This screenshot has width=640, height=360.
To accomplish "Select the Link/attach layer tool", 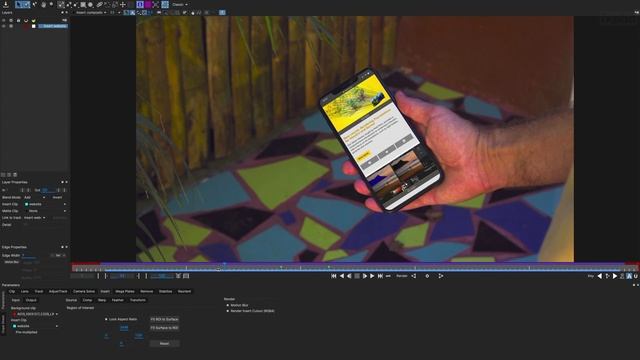I will [99, 4].
